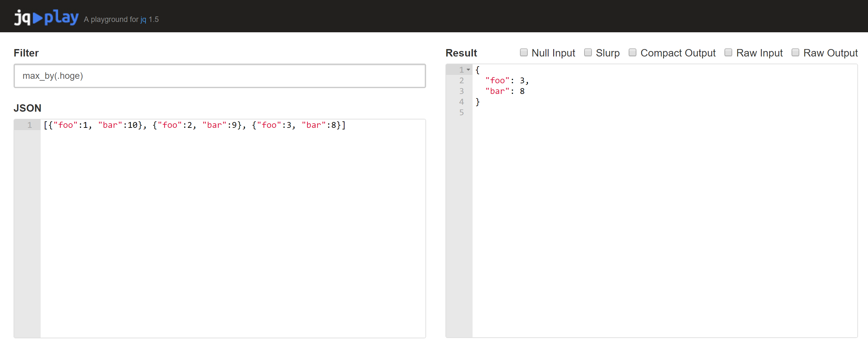Toggle the Slurp checkbox
This screenshot has height=358, width=868.
(588, 53)
